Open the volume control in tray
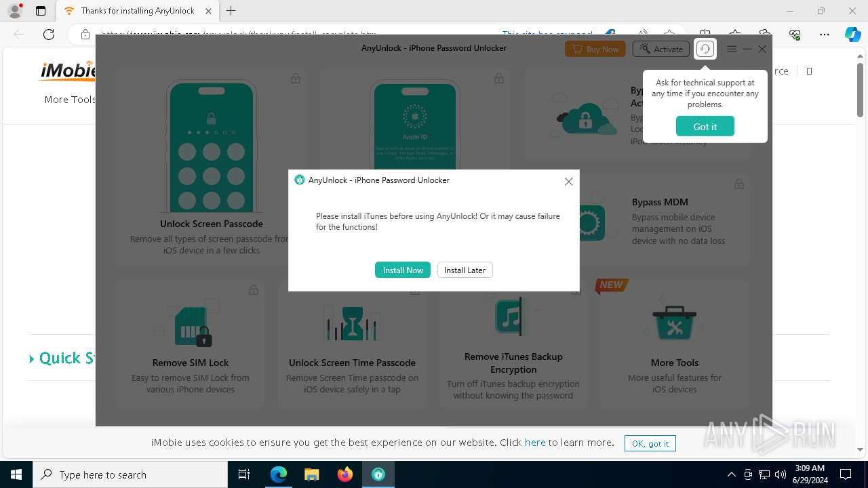868x488 pixels. [x=781, y=474]
